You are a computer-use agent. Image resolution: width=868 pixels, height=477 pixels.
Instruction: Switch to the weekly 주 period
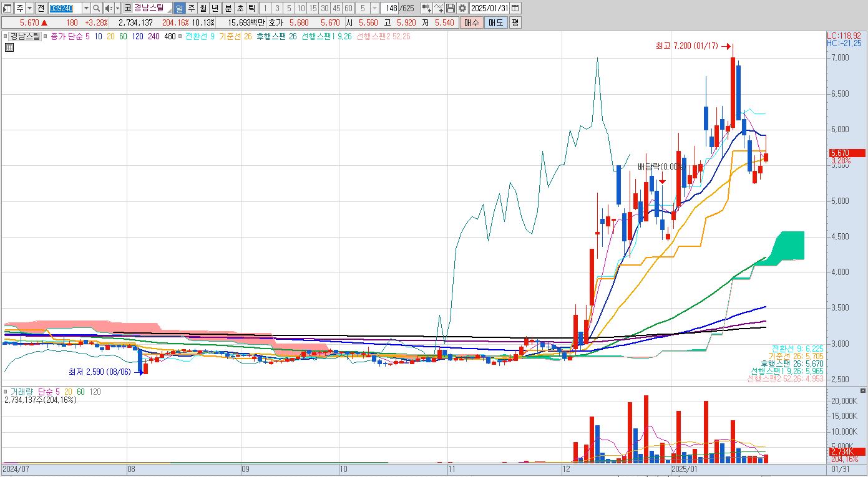click(192, 8)
